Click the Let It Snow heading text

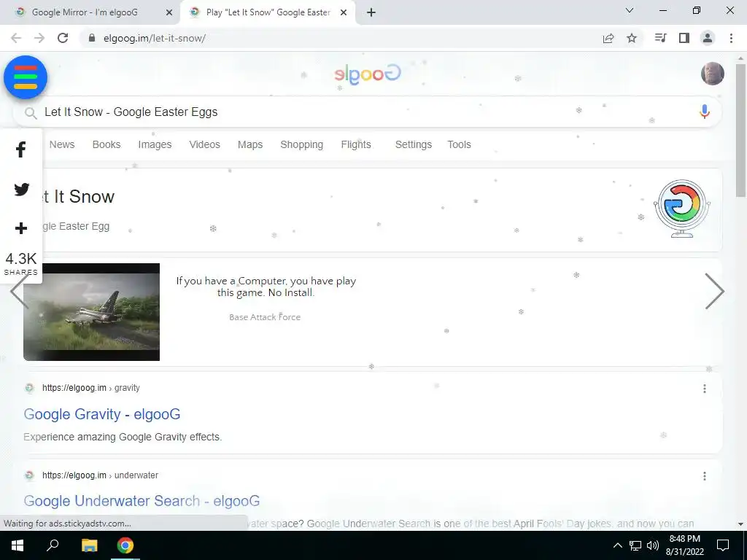coord(78,196)
